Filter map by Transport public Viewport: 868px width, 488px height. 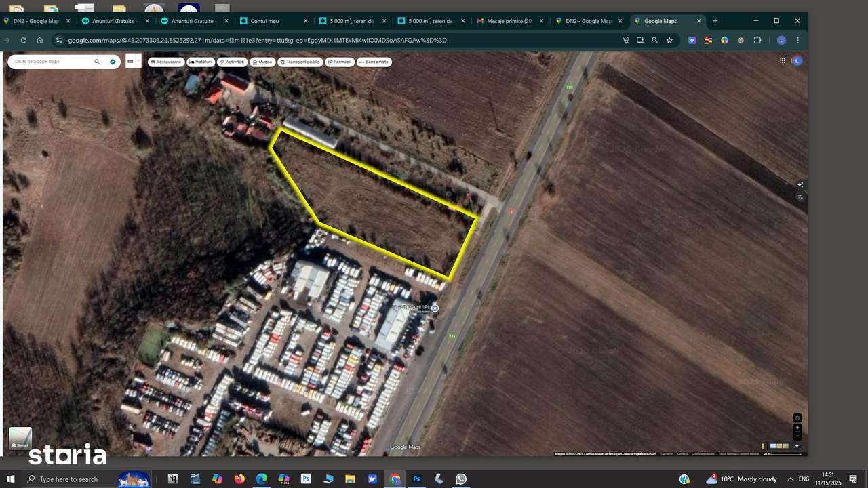[x=300, y=62]
